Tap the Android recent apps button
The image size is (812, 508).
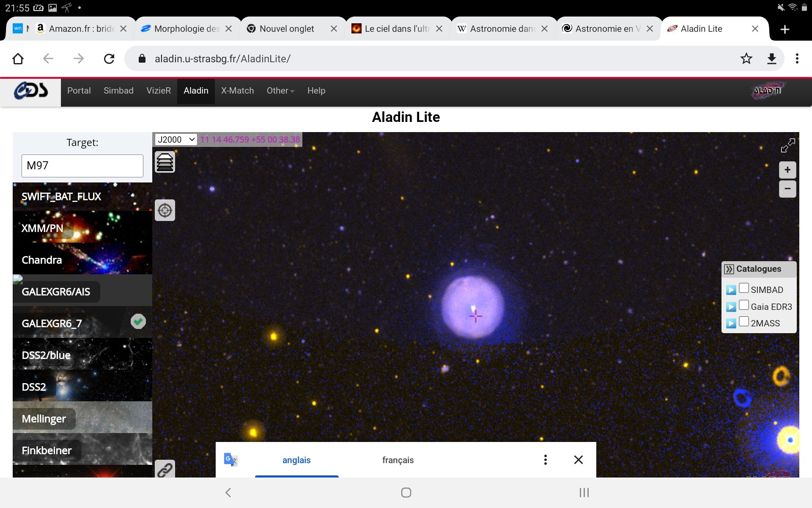[x=584, y=492]
